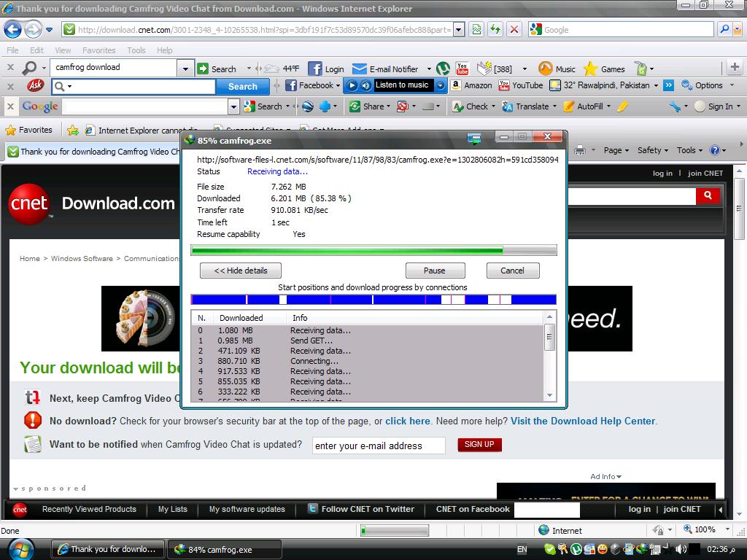Visit the Download Help Center link
Image resolution: width=747 pixels, height=560 pixels.
tap(584, 421)
